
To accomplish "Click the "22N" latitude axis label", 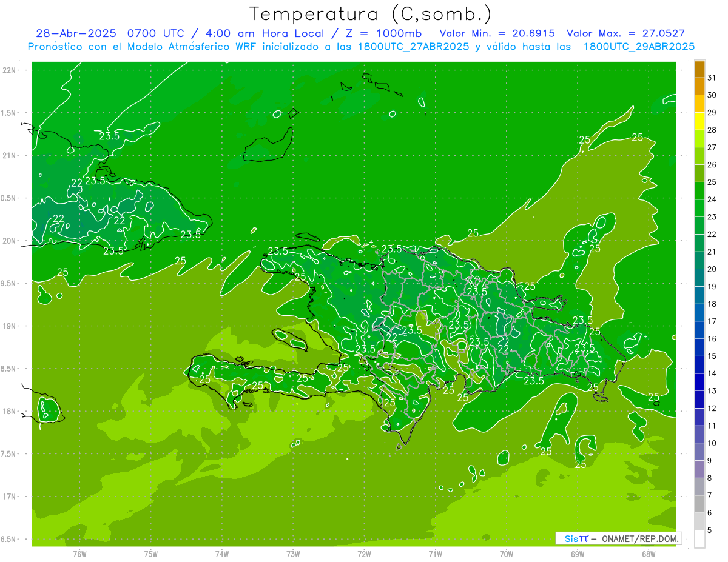I will 10,70.
